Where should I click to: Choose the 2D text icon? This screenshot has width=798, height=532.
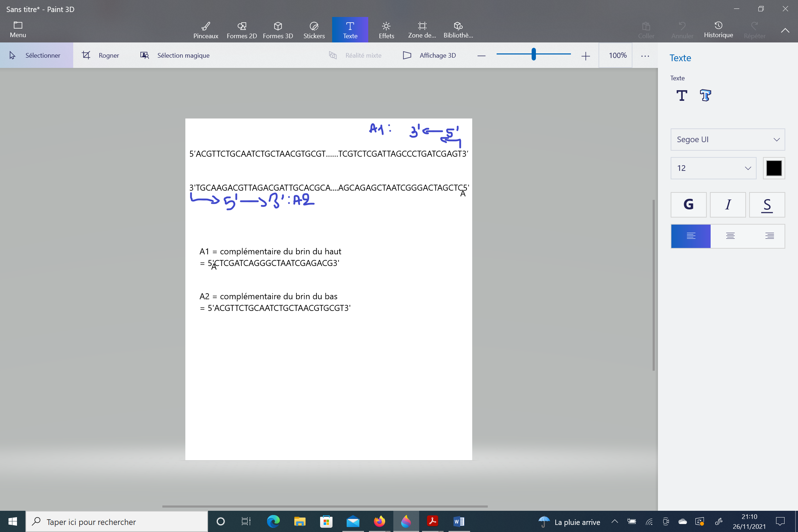[x=682, y=96]
